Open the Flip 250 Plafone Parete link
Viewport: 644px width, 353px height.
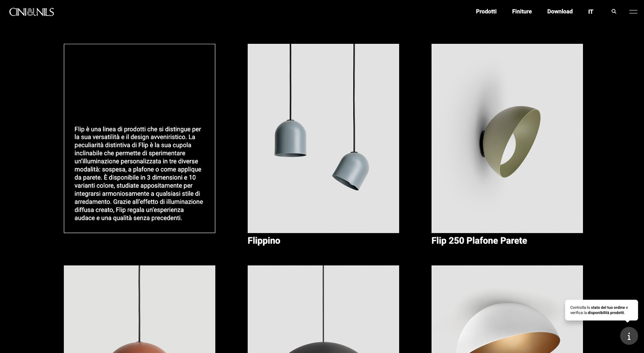pos(479,241)
